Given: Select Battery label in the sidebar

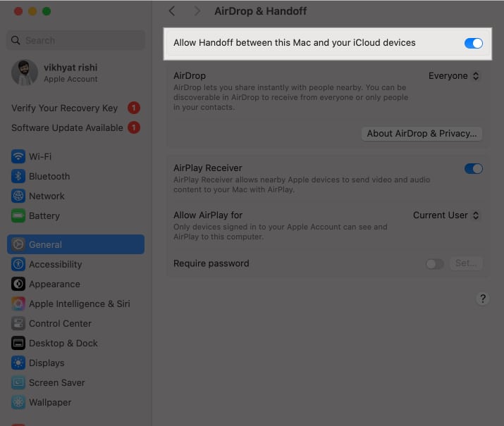Looking at the screenshot, I should [44, 215].
